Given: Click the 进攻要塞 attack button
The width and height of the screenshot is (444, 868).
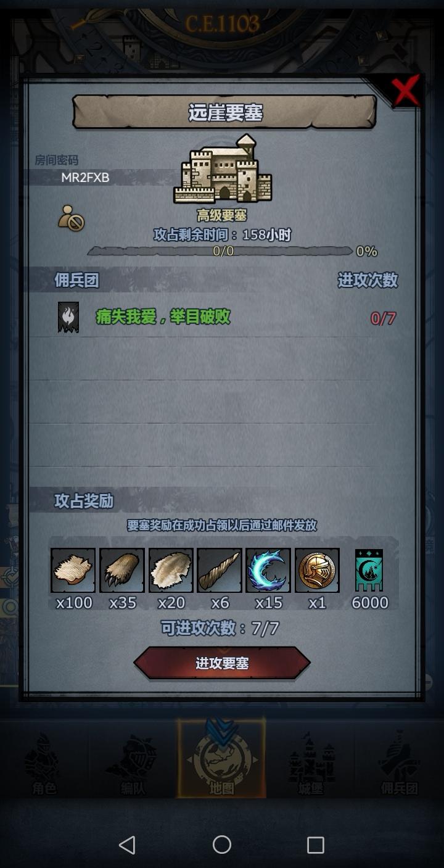Looking at the screenshot, I should [222, 663].
